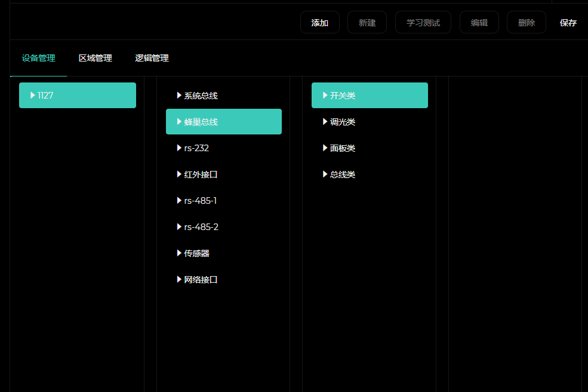The width and height of the screenshot is (588, 392).
Task: Open 学习测试 from the top toolbar
Action: [x=423, y=23]
